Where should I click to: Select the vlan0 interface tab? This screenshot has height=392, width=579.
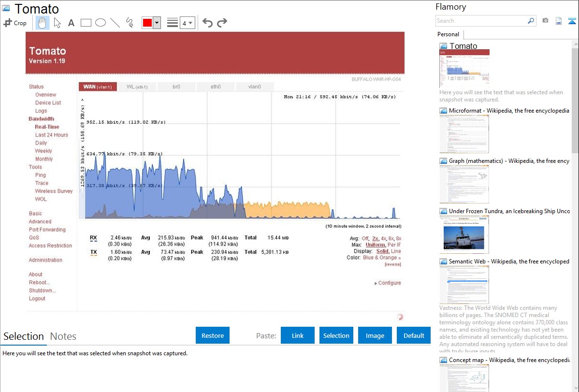(254, 87)
